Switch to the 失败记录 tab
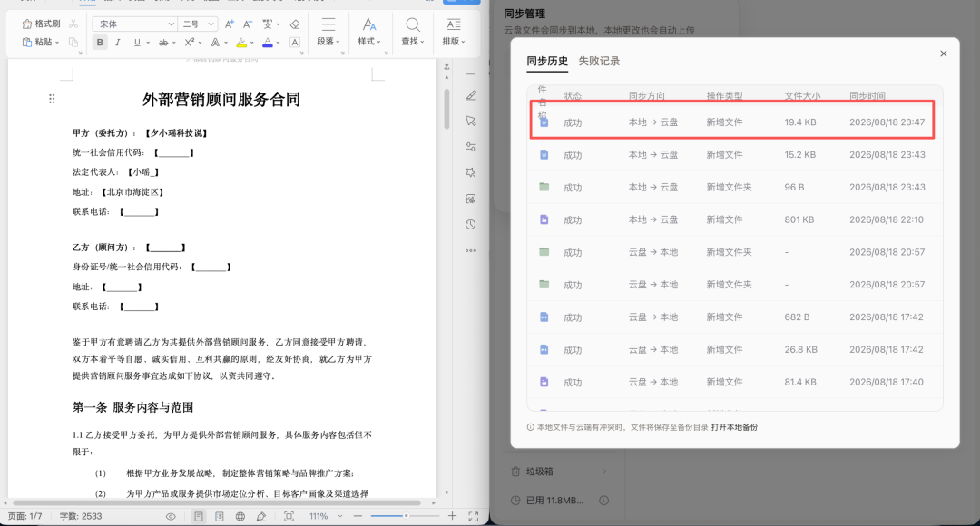Viewport: 980px width, 526px height. pos(599,61)
